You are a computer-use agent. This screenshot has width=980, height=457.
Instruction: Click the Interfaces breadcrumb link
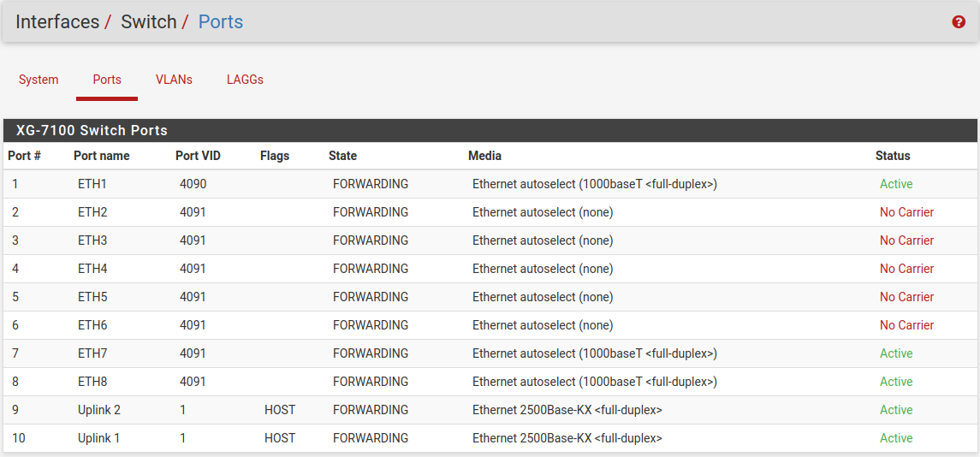[57, 22]
